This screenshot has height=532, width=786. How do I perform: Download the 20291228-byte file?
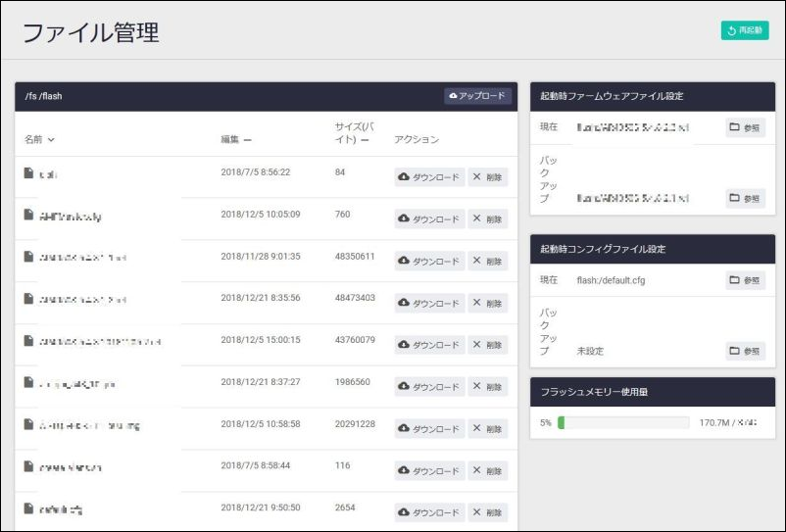pyautogui.click(x=429, y=429)
